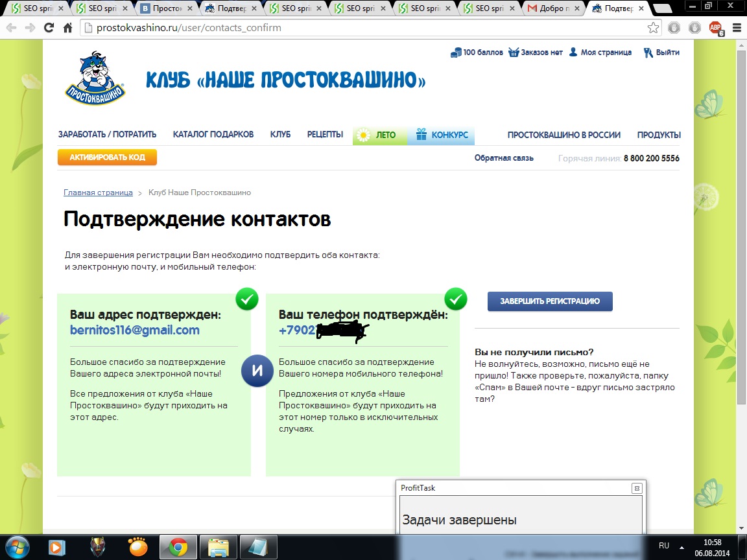Open the file explorer taskbar icon
Screen dimensions: 747x560
tap(218, 547)
